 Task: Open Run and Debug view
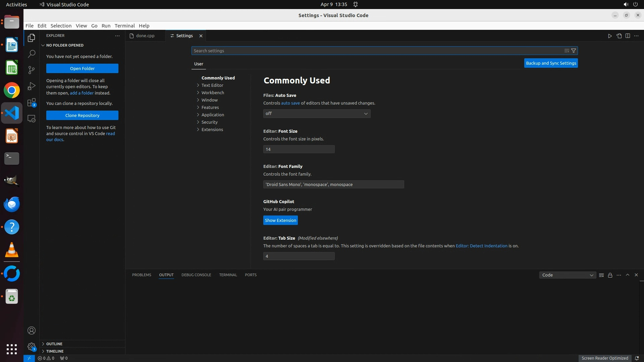(32, 86)
